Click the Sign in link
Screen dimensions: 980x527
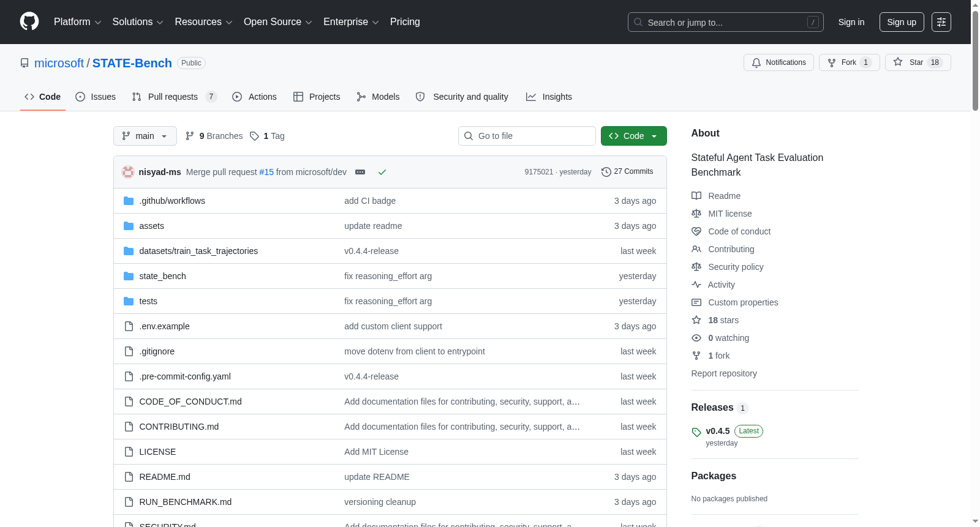click(x=851, y=22)
